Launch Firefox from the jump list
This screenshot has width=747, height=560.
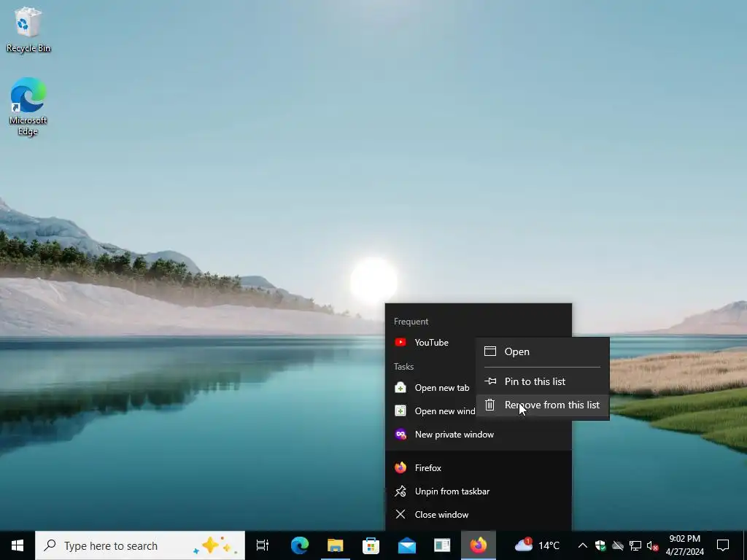479,468
